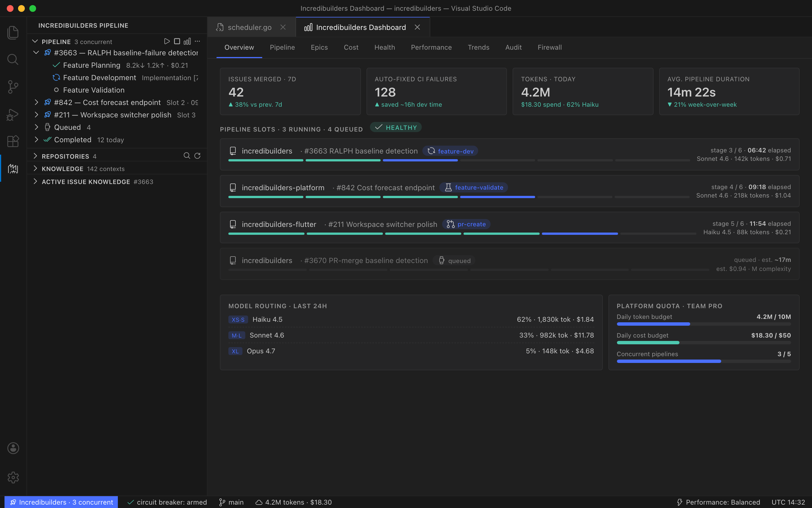Click lightning Performance: Balanced status item
Screen dimensions: 812x508
pyautogui.click(x=718, y=502)
